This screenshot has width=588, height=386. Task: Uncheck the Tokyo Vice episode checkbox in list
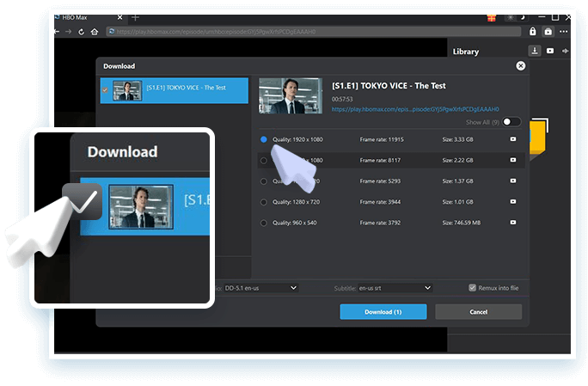click(x=105, y=90)
